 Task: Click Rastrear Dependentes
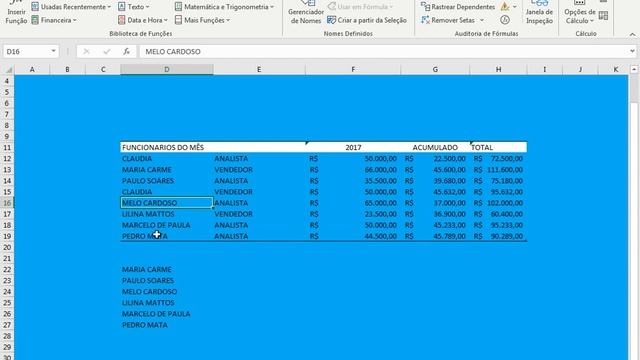458,7
